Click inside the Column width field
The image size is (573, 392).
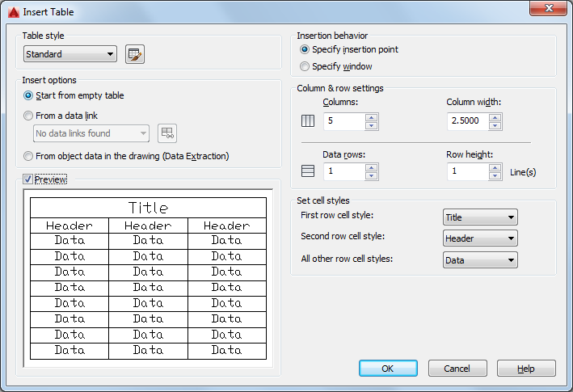click(468, 121)
